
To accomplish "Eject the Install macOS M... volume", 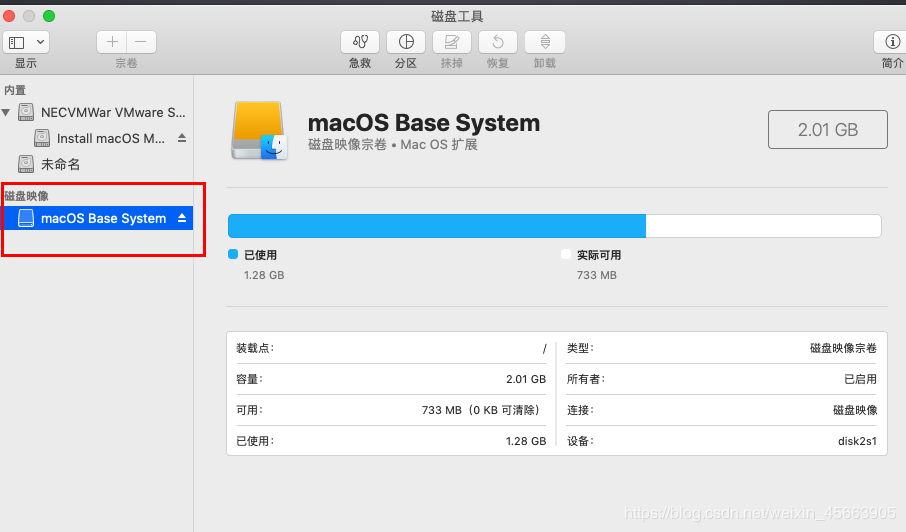I will coord(182,138).
